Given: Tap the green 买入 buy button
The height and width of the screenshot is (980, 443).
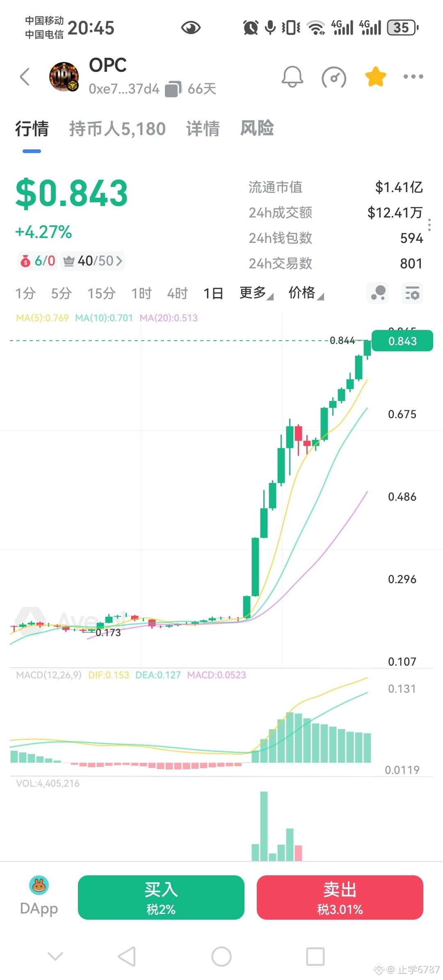Looking at the screenshot, I should (x=161, y=898).
